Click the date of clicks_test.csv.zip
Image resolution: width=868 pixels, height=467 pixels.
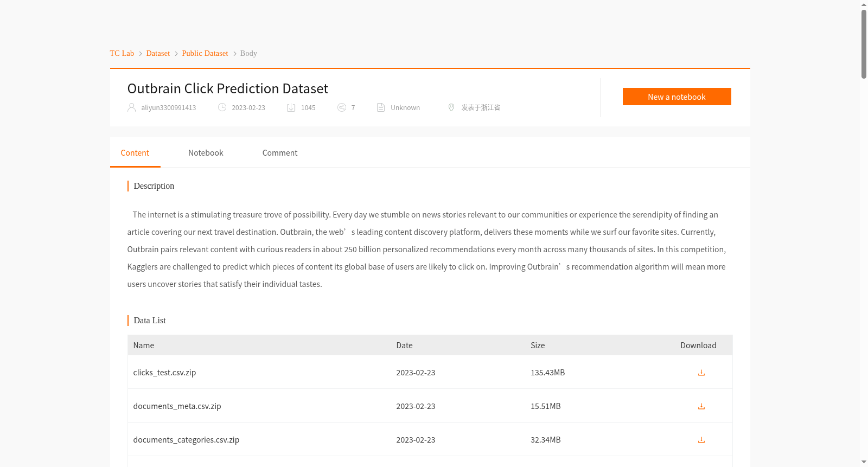416,373
